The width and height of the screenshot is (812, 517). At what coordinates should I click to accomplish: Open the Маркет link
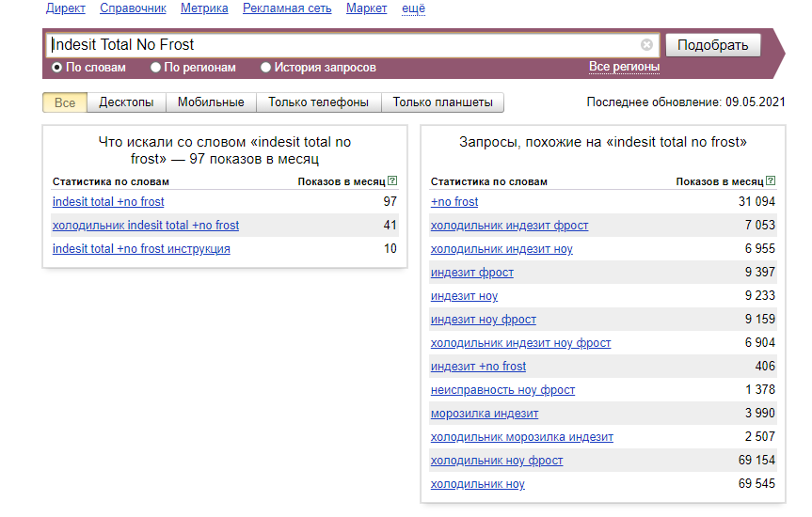click(367, 8)
